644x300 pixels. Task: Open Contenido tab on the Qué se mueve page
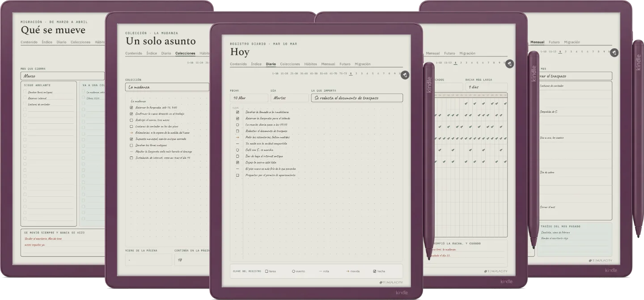click(29, 42)
